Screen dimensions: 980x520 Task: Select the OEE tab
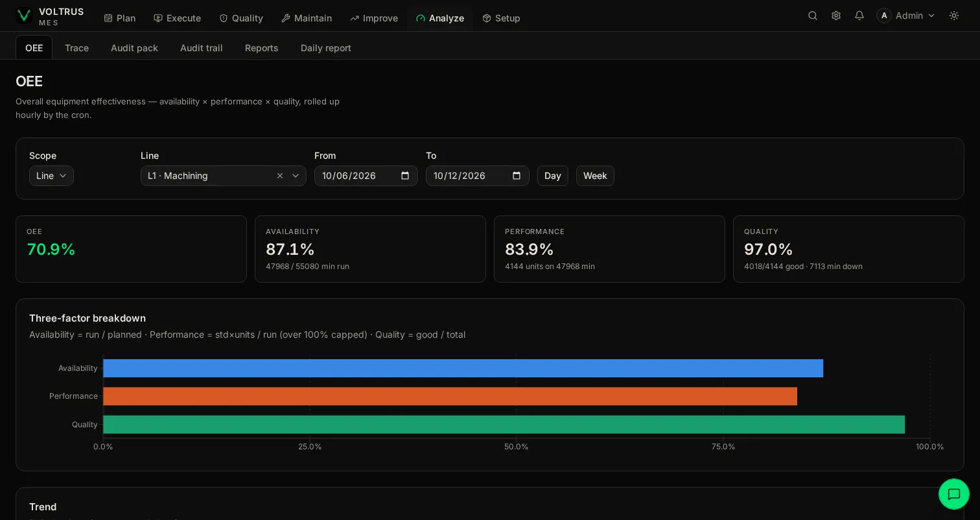pyautogui.click(x=34, y=48)
